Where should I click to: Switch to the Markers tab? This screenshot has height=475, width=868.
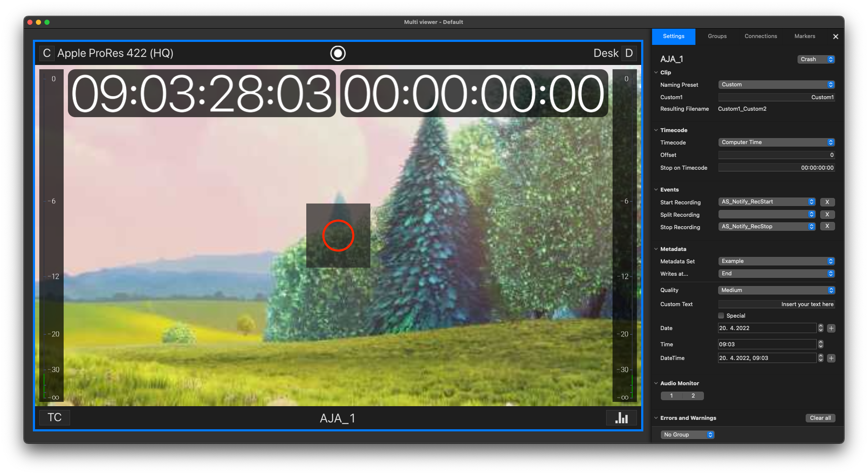804,36
